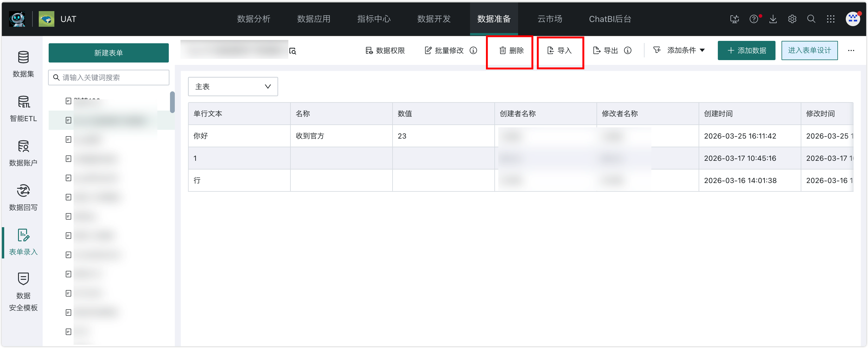Click the form preview icon beside title
This screenshot has width=868, height=348.
coord(293,51)
